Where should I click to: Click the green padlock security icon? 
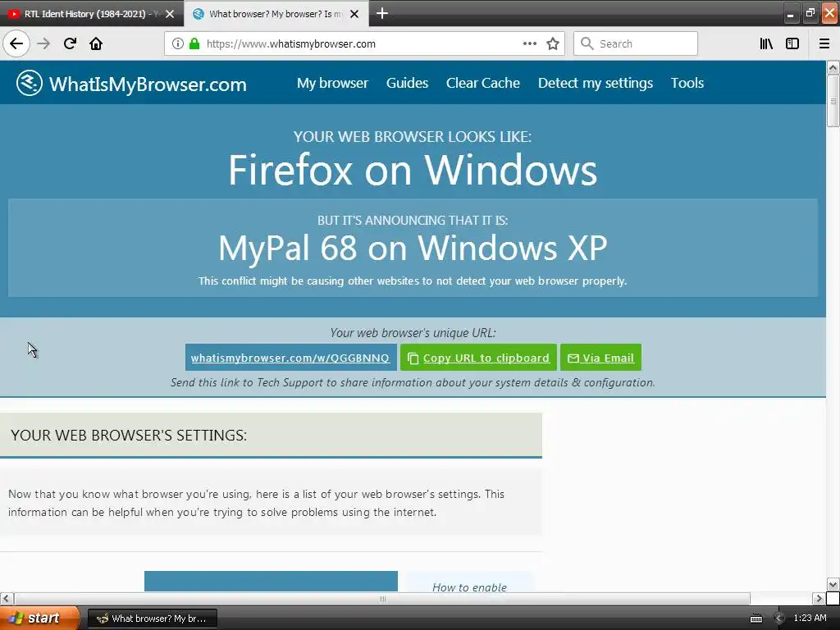tap(194, 43)
